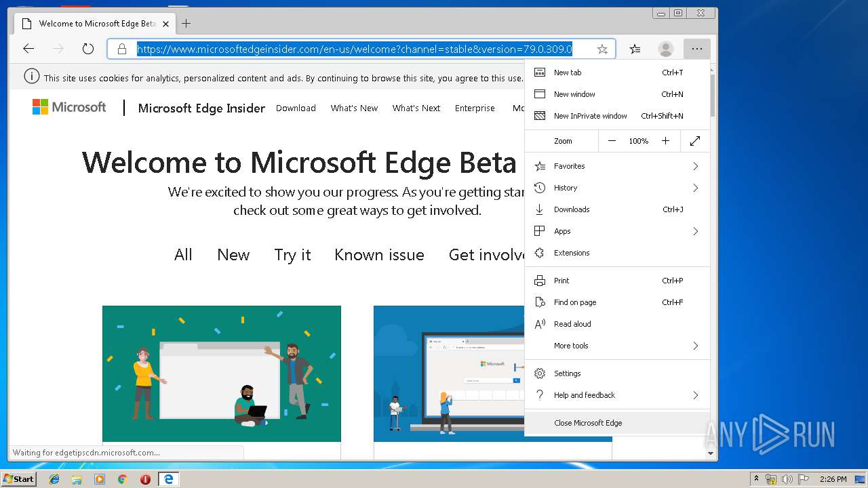Click the site lock icon in address bar
The width and height of the screenshot is (868, 488).
[122, 49]
